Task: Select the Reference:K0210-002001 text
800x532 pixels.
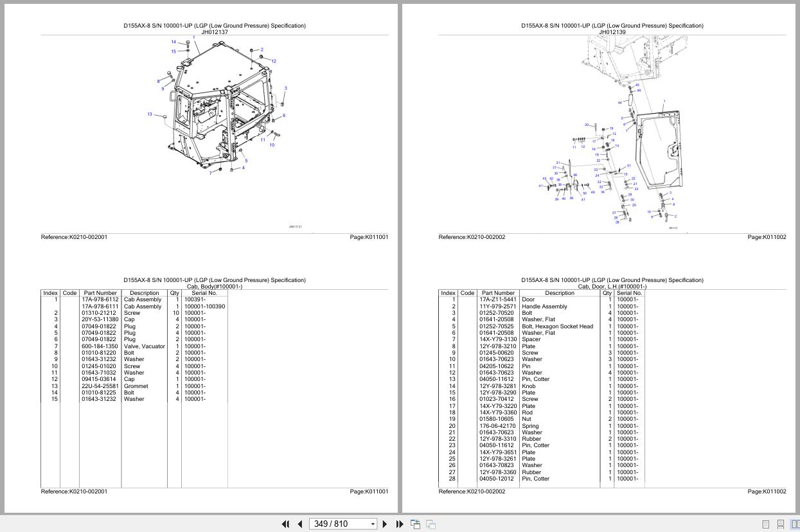Action: click(74, 237)
